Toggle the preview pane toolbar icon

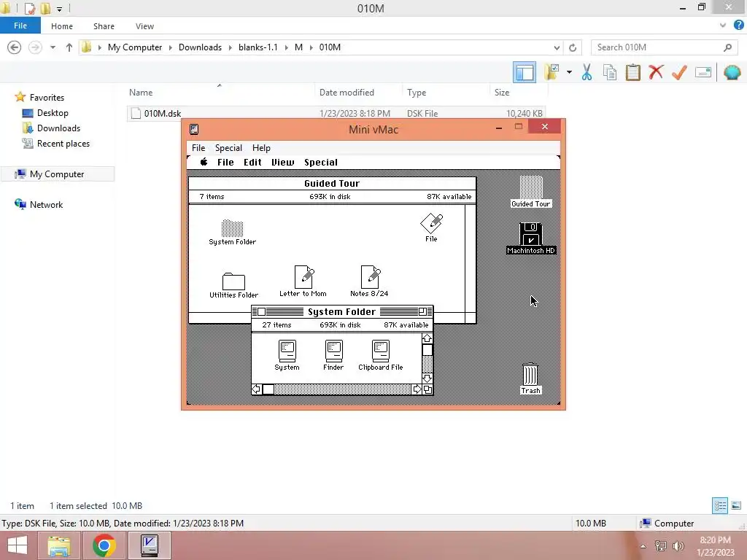coord(525,72)
